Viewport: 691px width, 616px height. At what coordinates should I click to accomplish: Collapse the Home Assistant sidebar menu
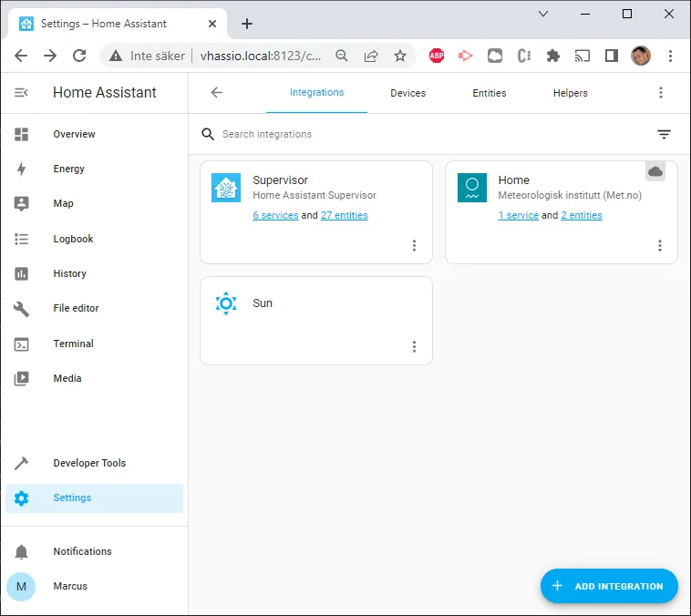tap(21, 93)
